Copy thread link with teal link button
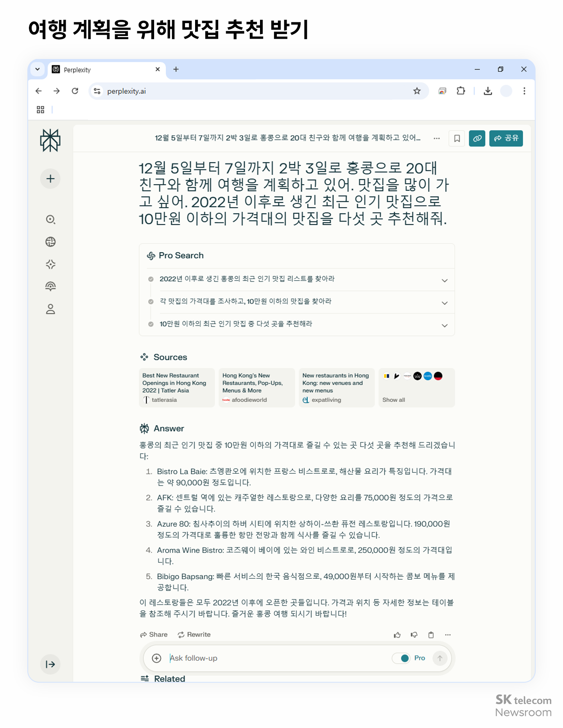Screen dimensions: 563x728 tap(477, 138)
